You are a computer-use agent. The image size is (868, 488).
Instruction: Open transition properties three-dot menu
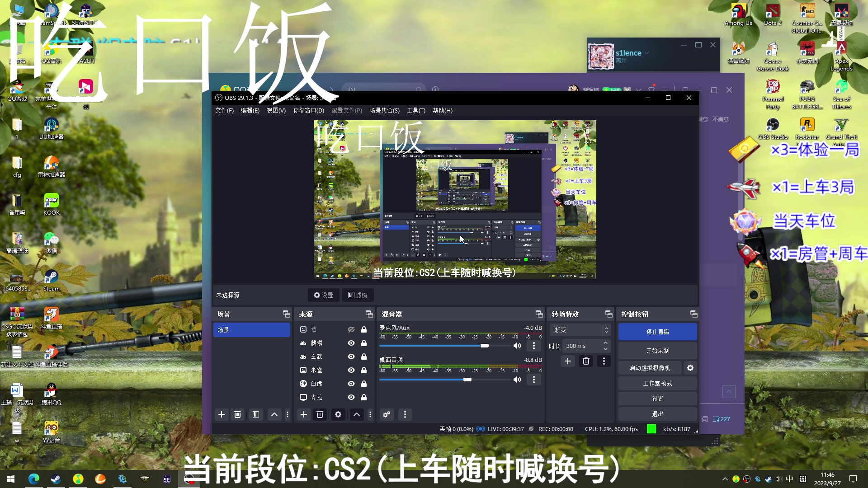pos(604,361)
